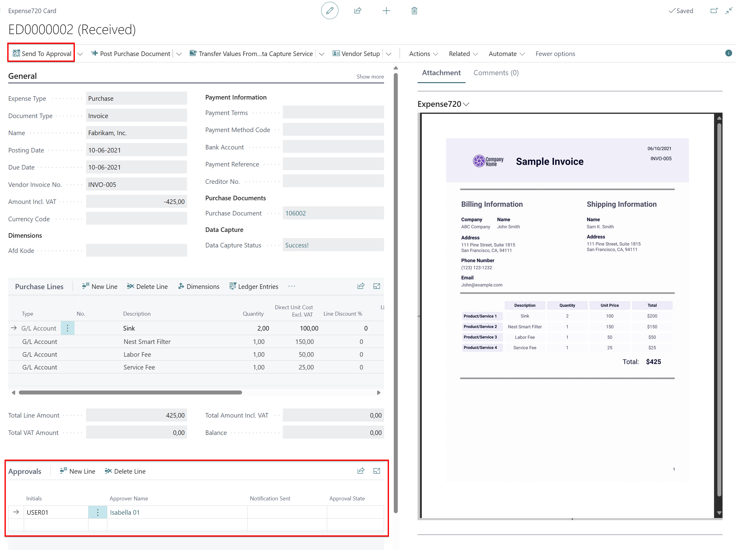Select the Labor Fee description cell

(x=137, y=354)
